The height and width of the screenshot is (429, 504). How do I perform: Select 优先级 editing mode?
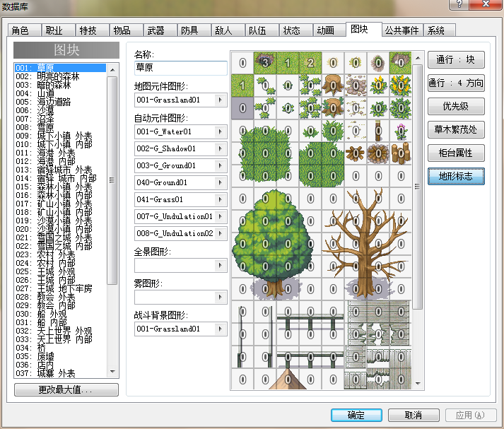click(456, 106)
